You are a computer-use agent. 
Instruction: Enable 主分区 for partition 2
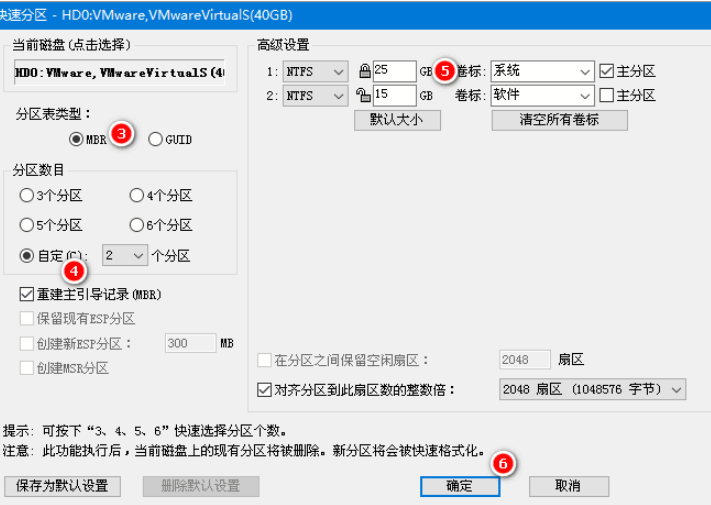[x=606, y=96]
